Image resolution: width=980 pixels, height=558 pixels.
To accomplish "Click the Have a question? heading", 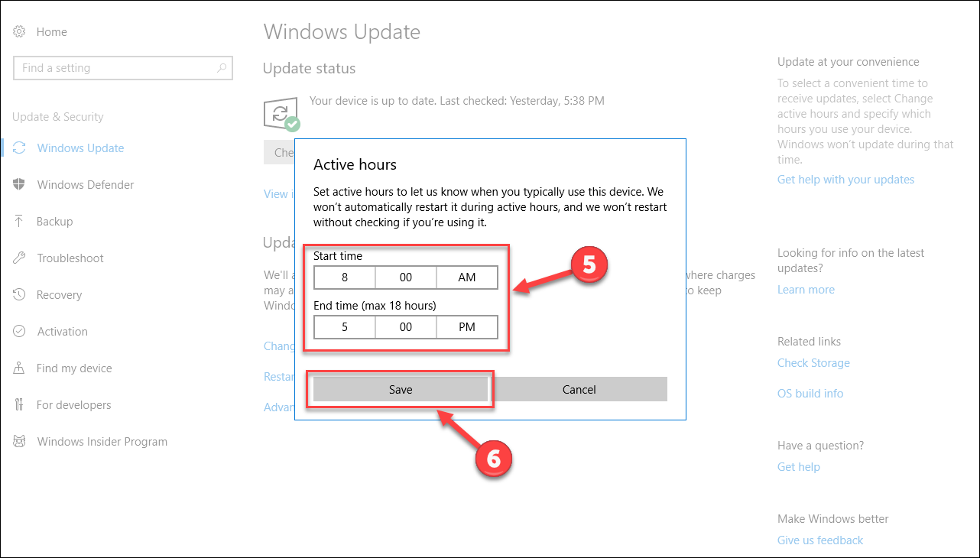I will pyautogui.click(x=820, y=446).
